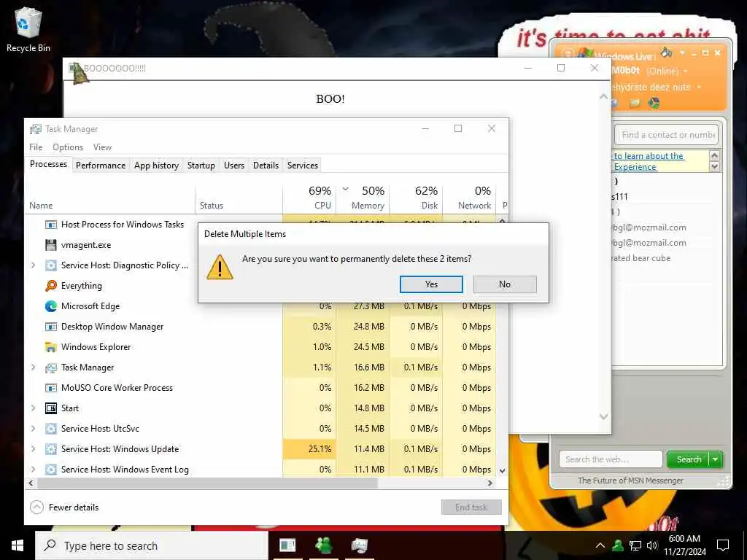Open the notification center icon
747x560 pixels.
pyautogui.click(x=723, y=545)
